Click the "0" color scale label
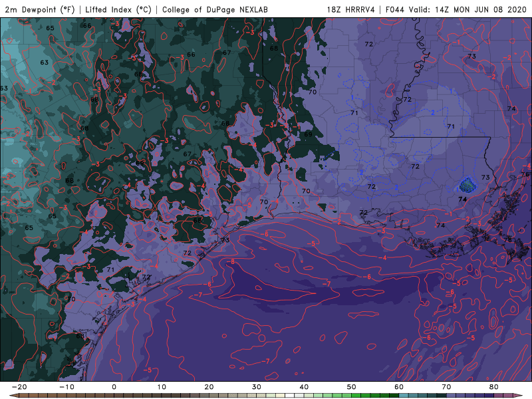This screenshot has width=532, height=399. pos(114,387)
